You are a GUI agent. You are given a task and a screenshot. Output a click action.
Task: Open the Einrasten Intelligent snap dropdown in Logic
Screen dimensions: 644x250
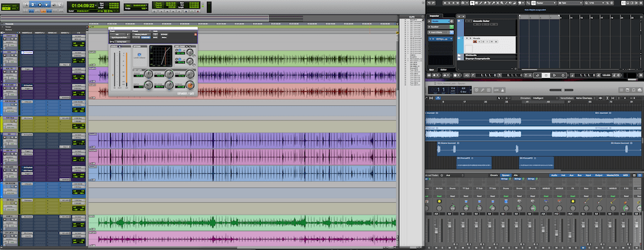tap(545, 98)
